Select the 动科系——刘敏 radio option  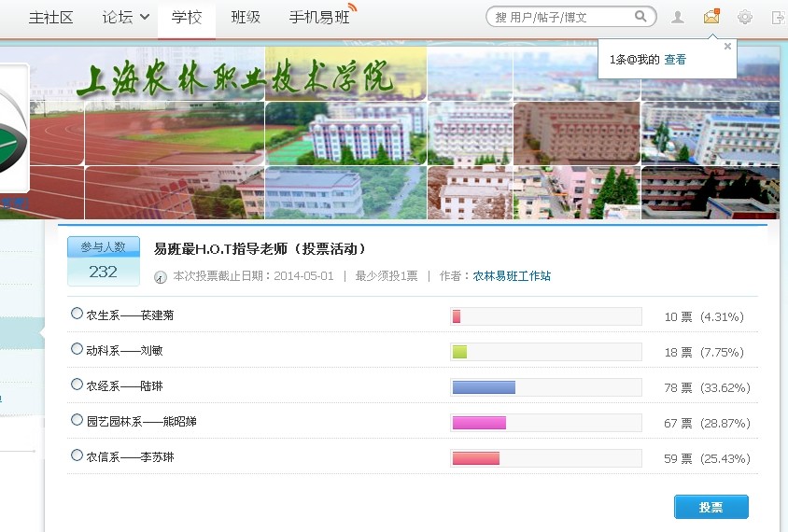click(x=77, y=349)
